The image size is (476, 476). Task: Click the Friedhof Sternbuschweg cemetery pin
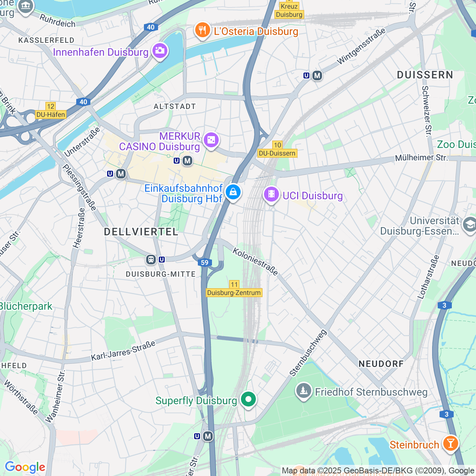tap(304, 391)
